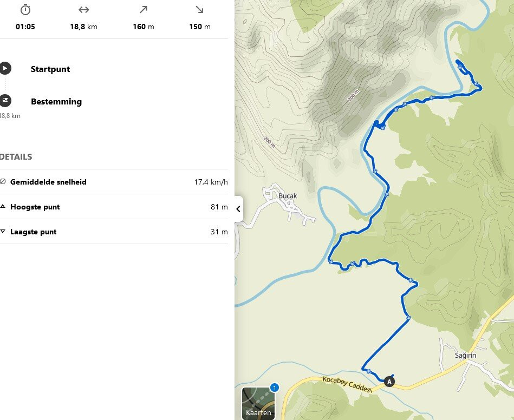Click the ascent arrow icon

143,10
